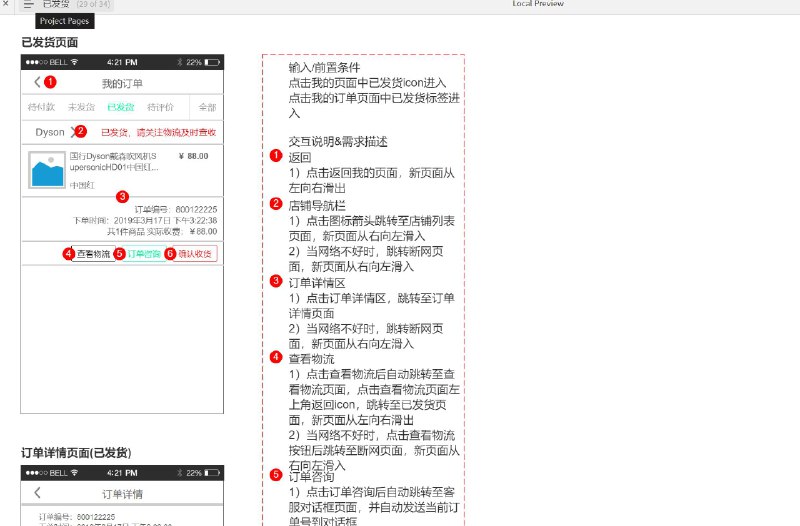Select the 已发货 tab
The height and width of the screenshot is (526, 800).
click(121, 107)
